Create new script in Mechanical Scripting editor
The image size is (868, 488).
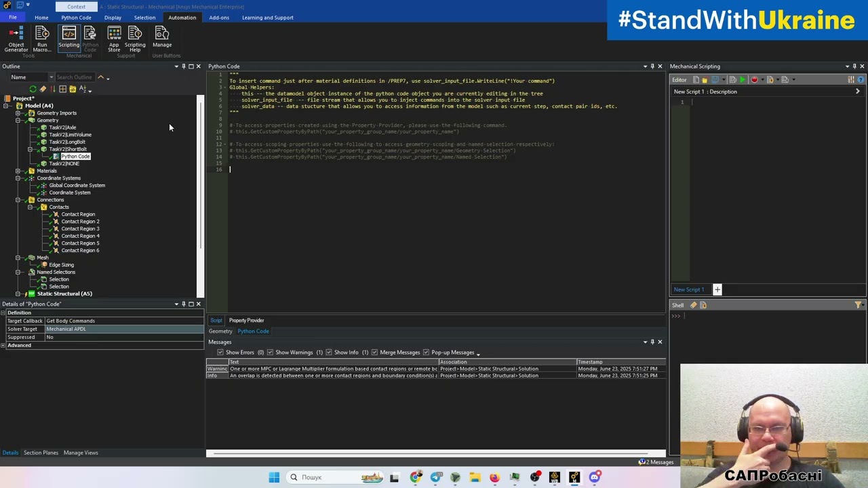coord(696,80)
